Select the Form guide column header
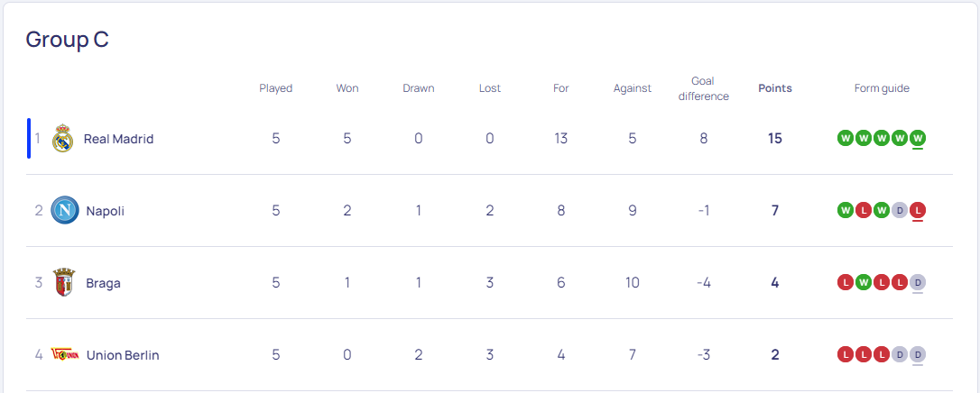The image size is (980, 393). tap(882, 88)
